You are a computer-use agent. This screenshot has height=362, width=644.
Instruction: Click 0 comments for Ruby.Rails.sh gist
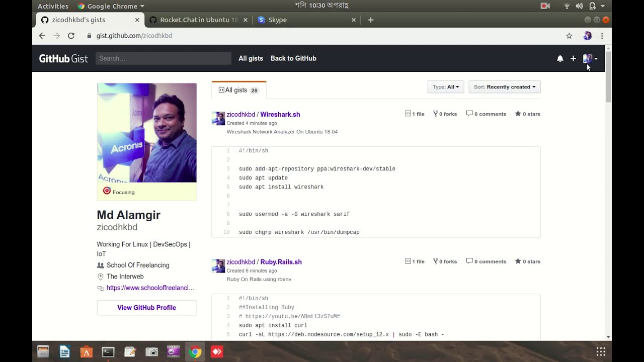486,261
